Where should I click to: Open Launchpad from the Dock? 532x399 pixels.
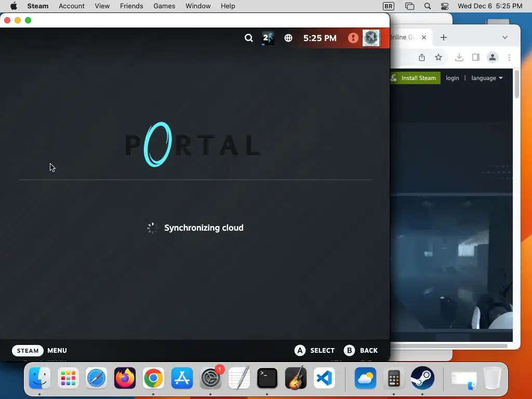pos(68,378)
